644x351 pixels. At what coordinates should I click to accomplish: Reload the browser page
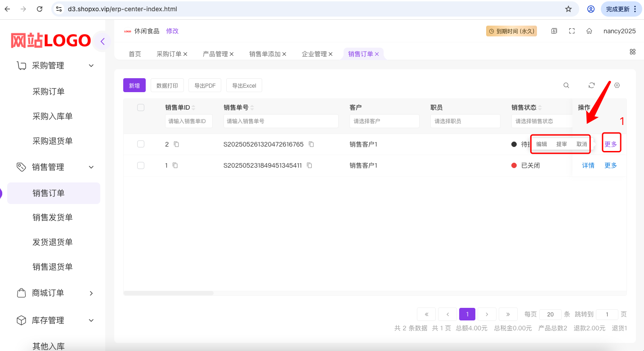(x=40, y=9)
